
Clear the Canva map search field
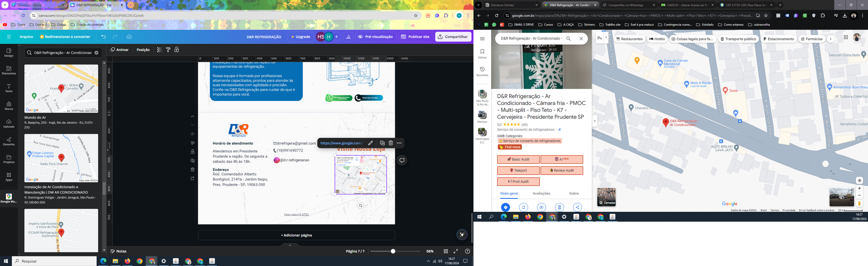point(96,53)
